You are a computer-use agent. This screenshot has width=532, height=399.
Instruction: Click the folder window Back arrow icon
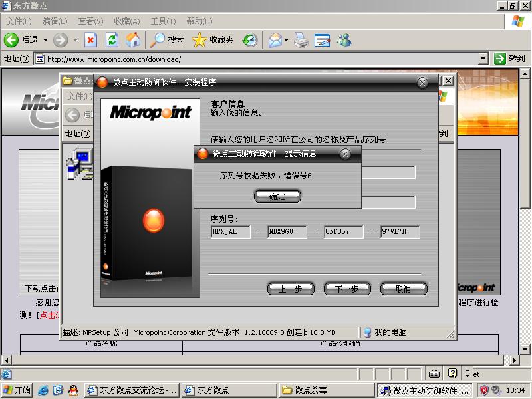coord(72,115)
